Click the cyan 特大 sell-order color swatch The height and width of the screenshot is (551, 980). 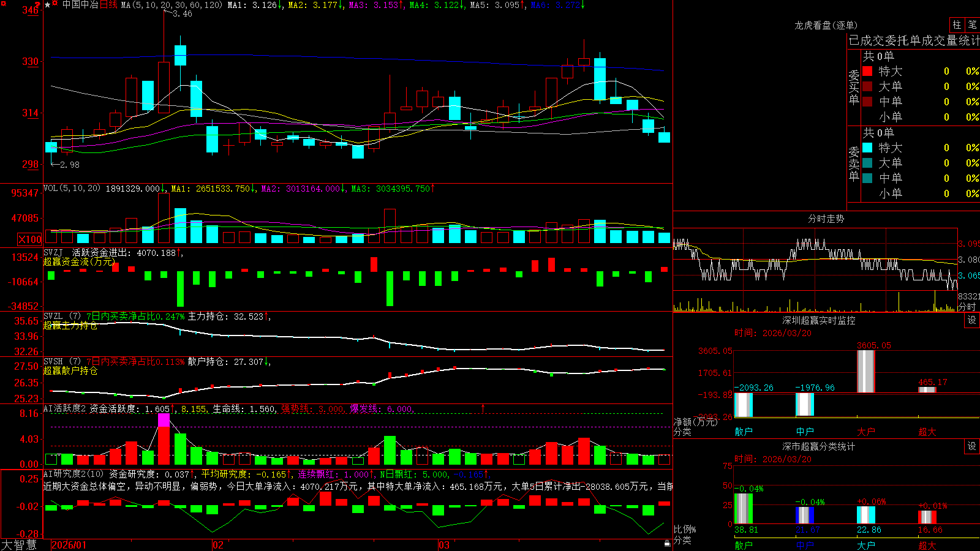click(x=867, y=148)
